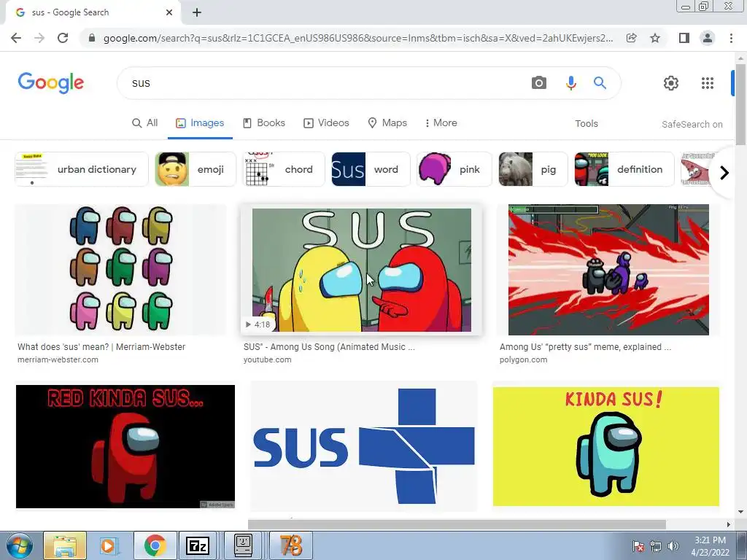
Task: View site information via the padlock icon
Action: tap(92, 38)
